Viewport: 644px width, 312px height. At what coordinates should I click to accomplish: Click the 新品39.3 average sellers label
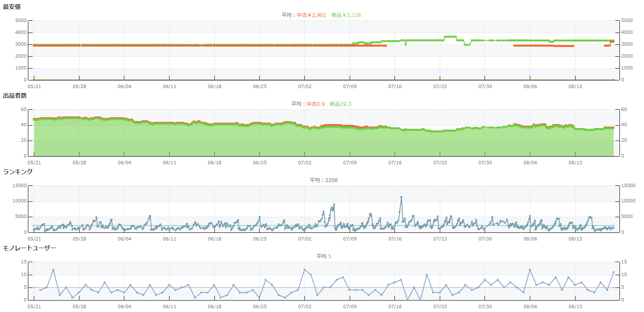[340, 104]
